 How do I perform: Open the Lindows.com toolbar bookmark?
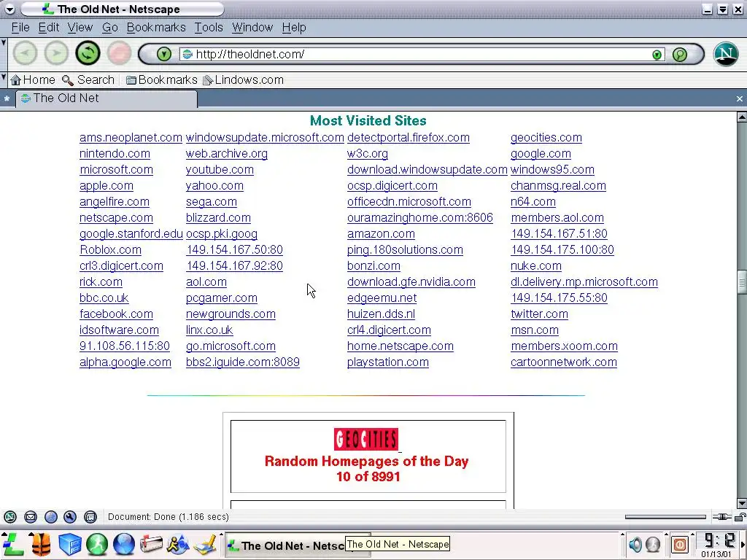tap(244, 80)
